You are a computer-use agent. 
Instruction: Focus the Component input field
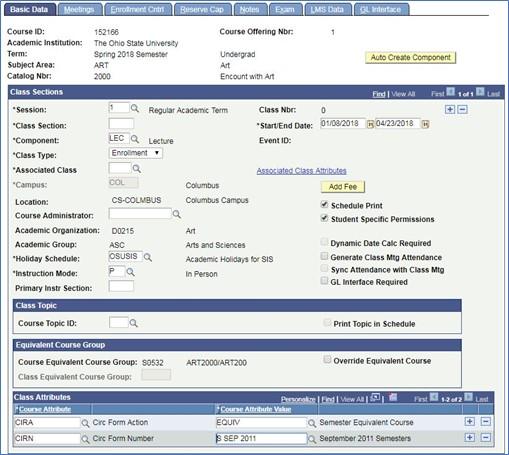pyautogui.click(x=119, y=138)
